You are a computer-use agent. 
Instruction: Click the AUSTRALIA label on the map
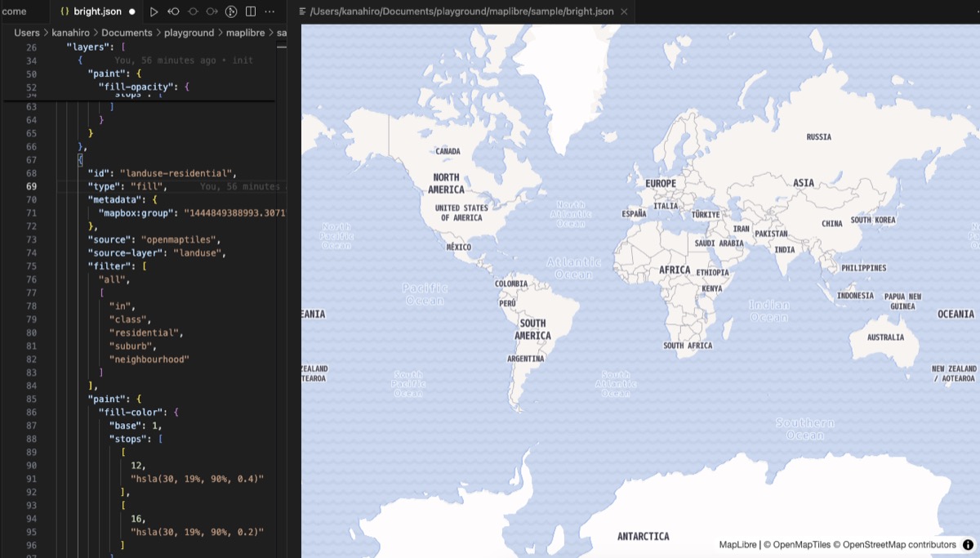[885, 337]
